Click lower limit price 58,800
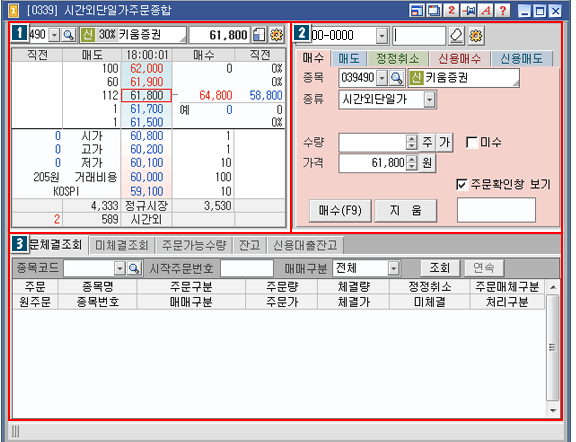This screenshot has width=576, height=442. 266,96
